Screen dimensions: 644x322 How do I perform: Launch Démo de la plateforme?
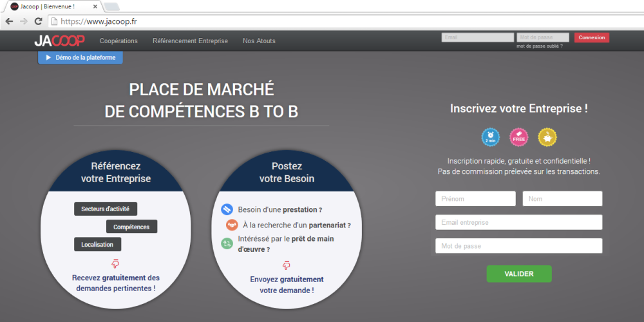(80, 58)
